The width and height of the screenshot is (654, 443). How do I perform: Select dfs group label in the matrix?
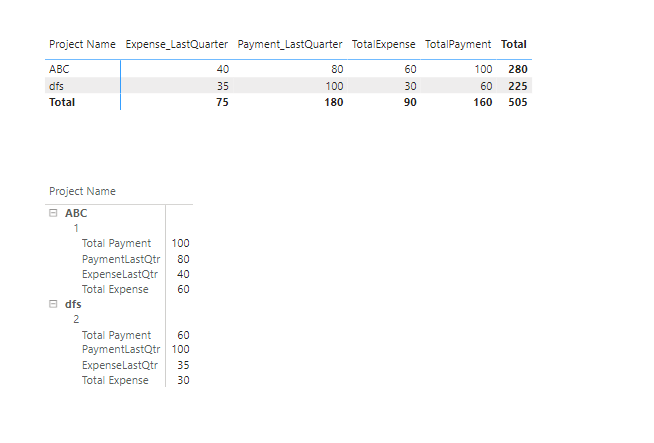[73, 304]
